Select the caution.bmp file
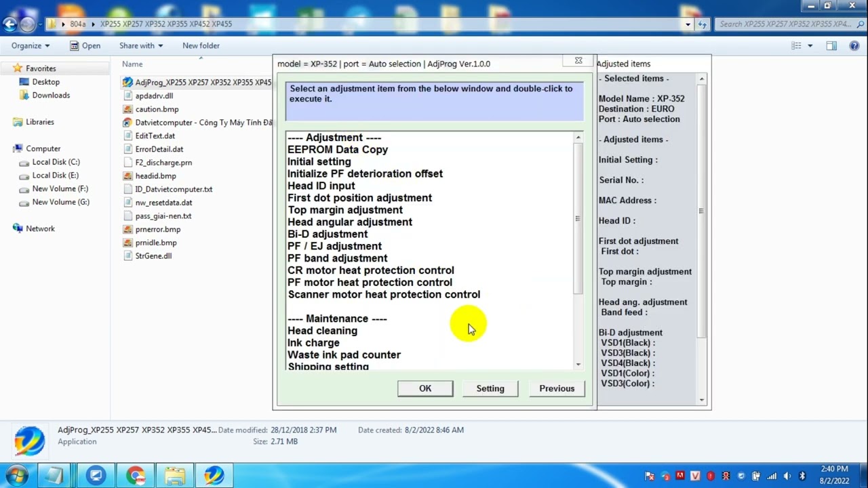 click(157, 109)
